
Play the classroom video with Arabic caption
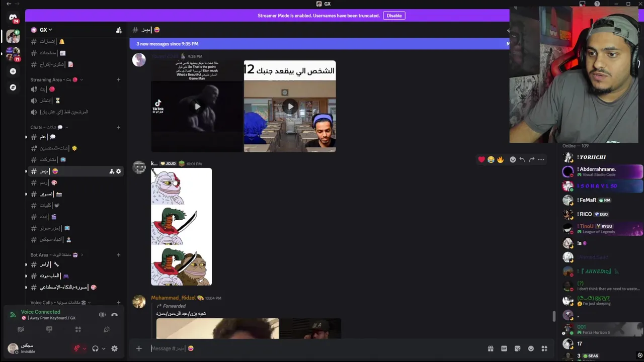click(290, 106)
